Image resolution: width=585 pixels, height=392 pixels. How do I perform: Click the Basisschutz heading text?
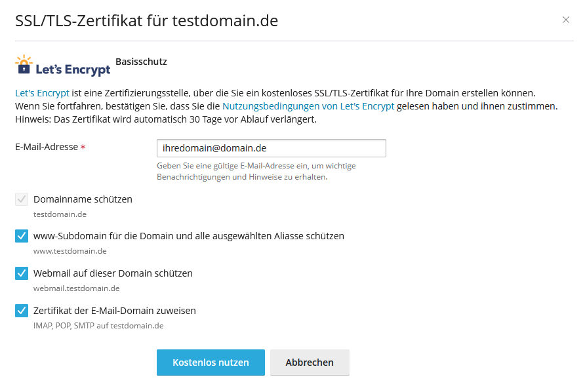pyautogui.click(x=142, y=62)
